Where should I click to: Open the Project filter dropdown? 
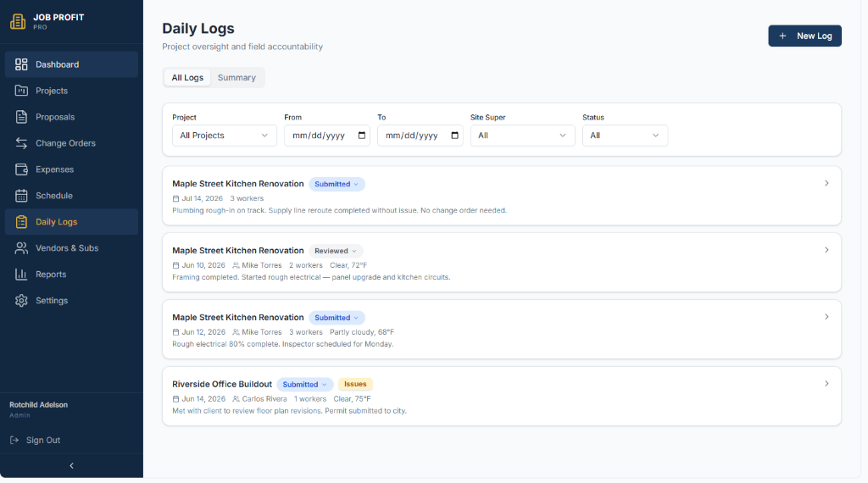tap(224, 136)
